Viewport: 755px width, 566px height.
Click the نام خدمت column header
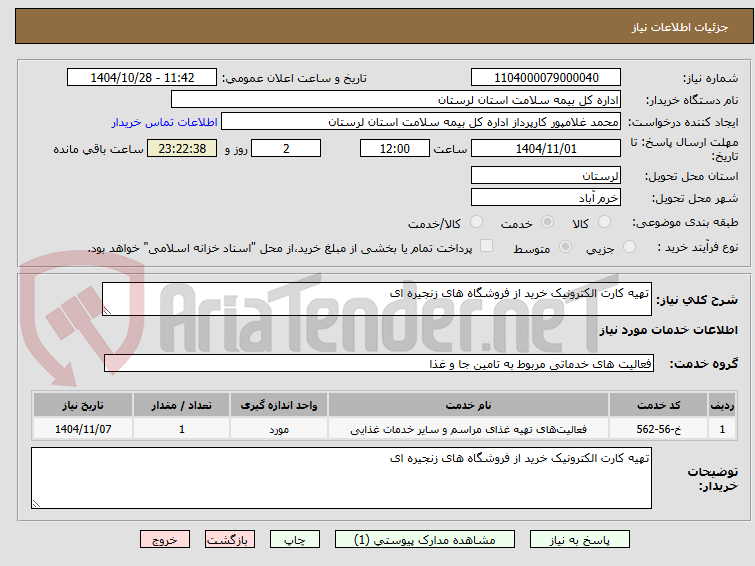click(x=468, y=405)
